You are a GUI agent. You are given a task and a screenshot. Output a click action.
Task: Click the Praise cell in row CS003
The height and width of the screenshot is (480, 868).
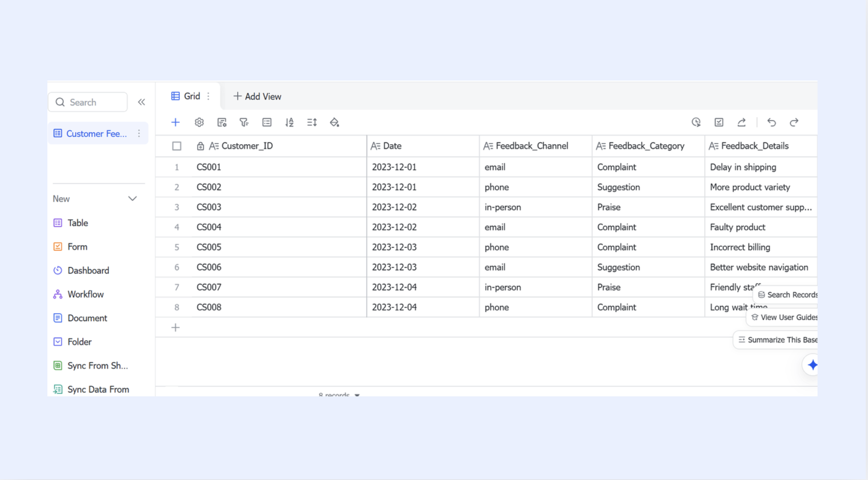(x=648, y=207)
